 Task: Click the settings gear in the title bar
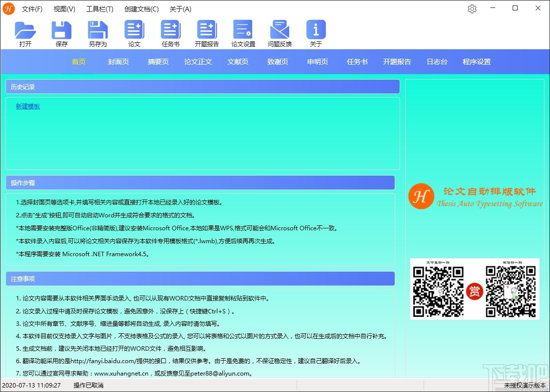click(472, 8)
